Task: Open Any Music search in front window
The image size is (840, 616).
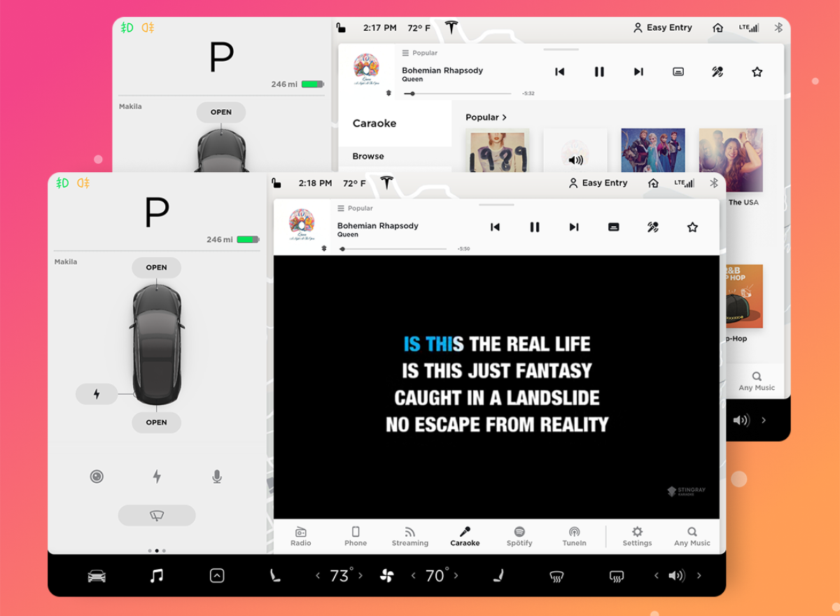Action: click(692, 536)
